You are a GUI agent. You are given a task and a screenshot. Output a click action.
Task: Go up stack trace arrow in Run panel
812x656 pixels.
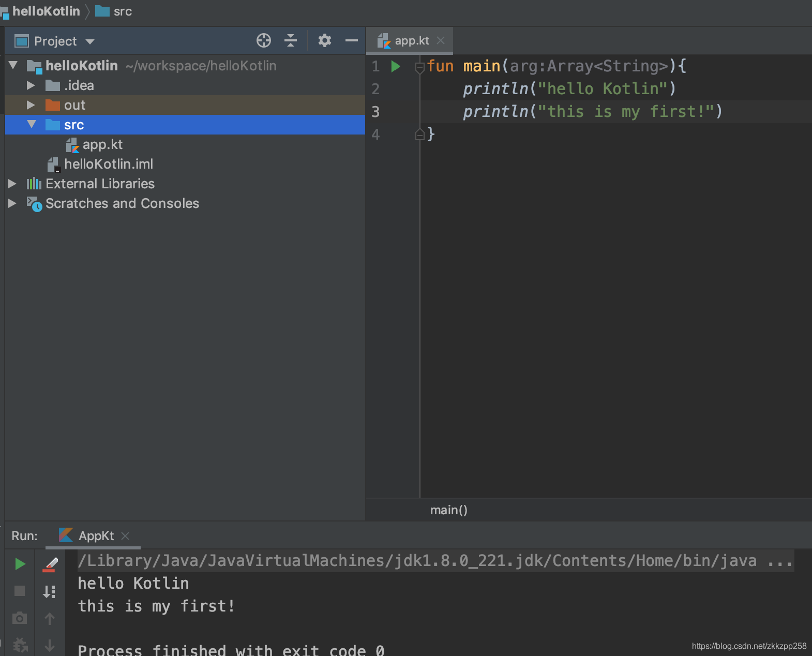point(50,618)
